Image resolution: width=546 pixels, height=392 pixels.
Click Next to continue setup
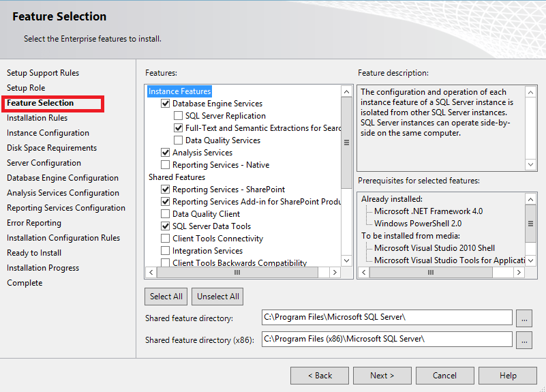click(x=382, y=376)
